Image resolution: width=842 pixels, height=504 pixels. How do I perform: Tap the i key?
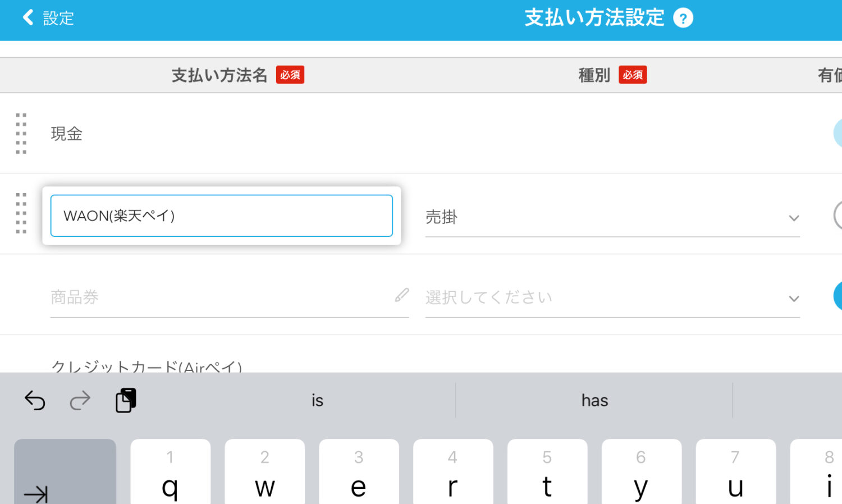coord(816,471)
